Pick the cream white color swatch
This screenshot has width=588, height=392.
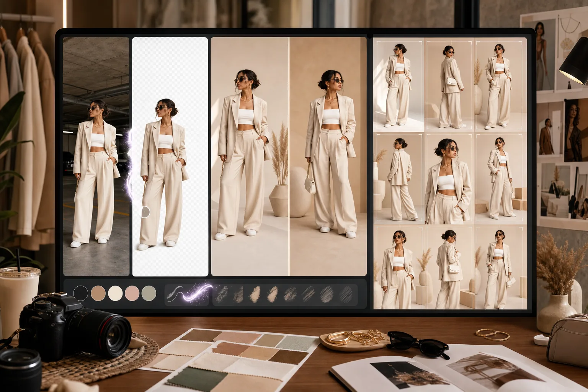[115, 294]
